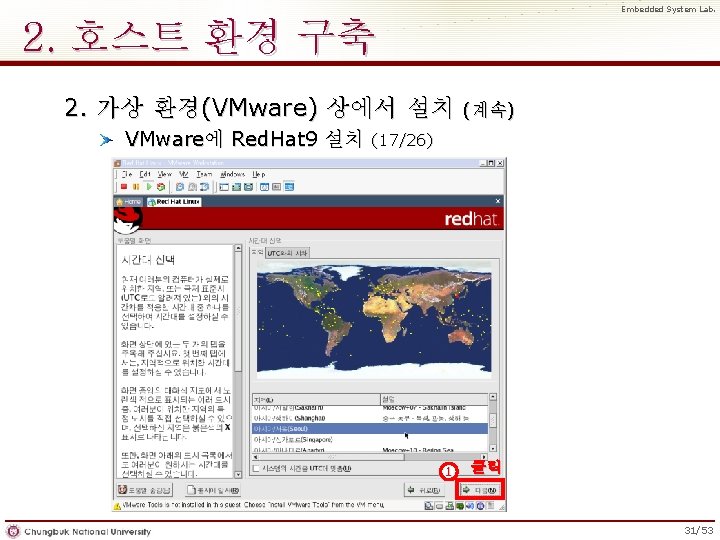Click the help panel scroll-up arrow

(238, 248)
